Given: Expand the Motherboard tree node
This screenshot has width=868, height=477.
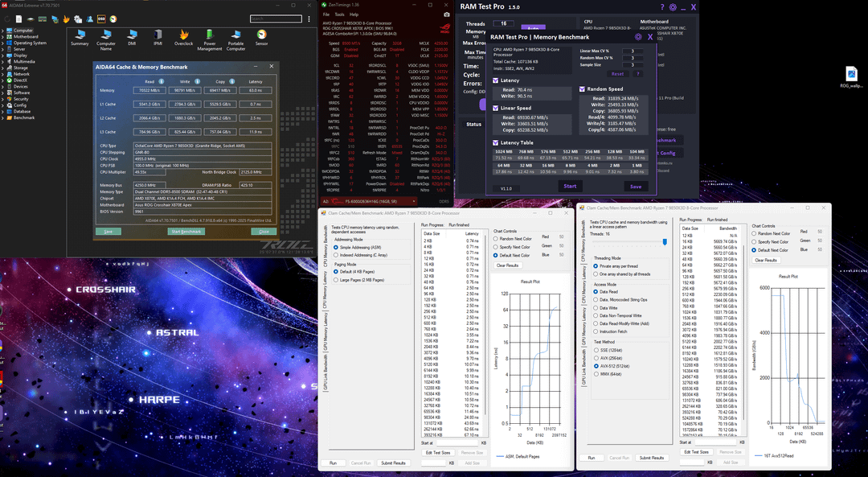Looking at the screenshot, I should [x=4, y=36].
